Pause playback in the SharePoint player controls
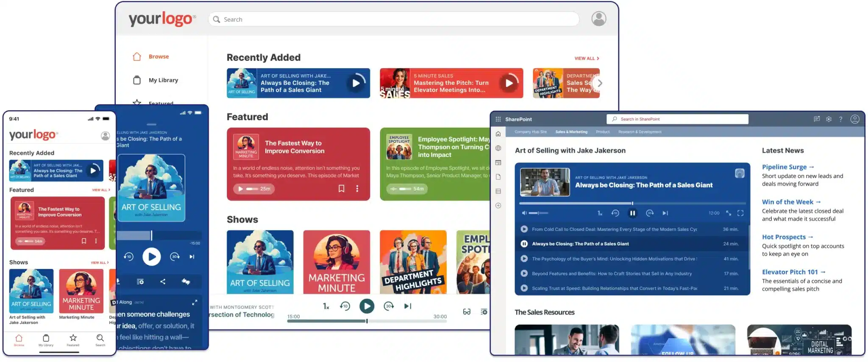Image resolution: width=868 pixels, height=362 pixels. [632, 213]
